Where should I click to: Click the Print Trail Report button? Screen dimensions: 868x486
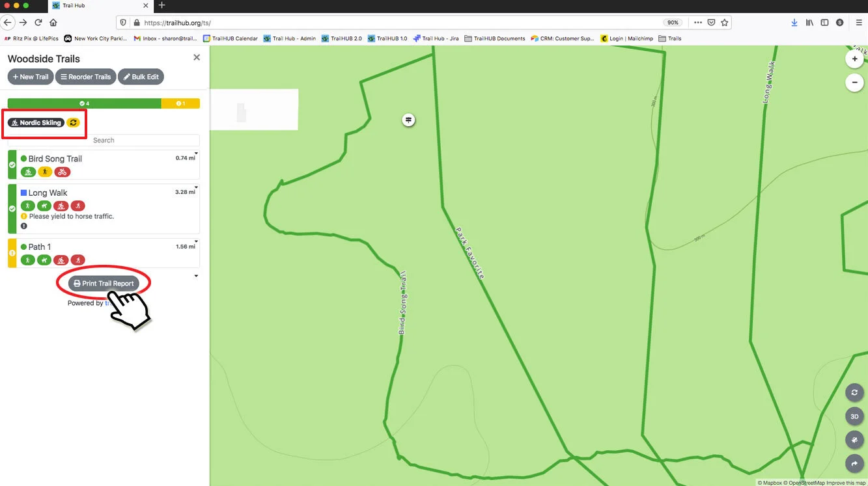[104, 284]
